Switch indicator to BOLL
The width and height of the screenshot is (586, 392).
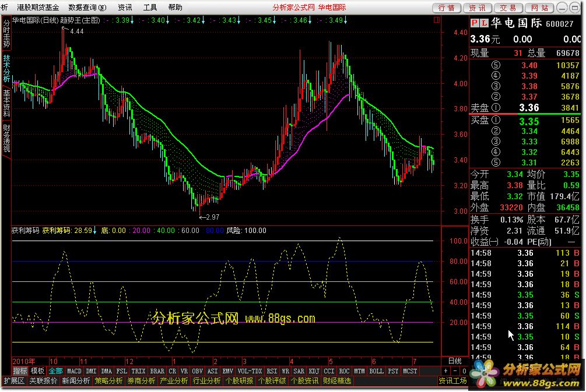376,371
